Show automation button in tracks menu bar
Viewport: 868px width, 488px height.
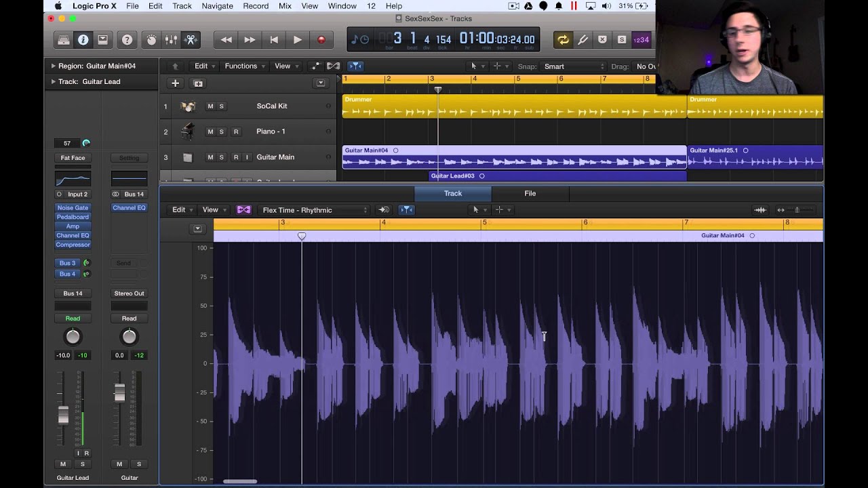click(315, 66)
